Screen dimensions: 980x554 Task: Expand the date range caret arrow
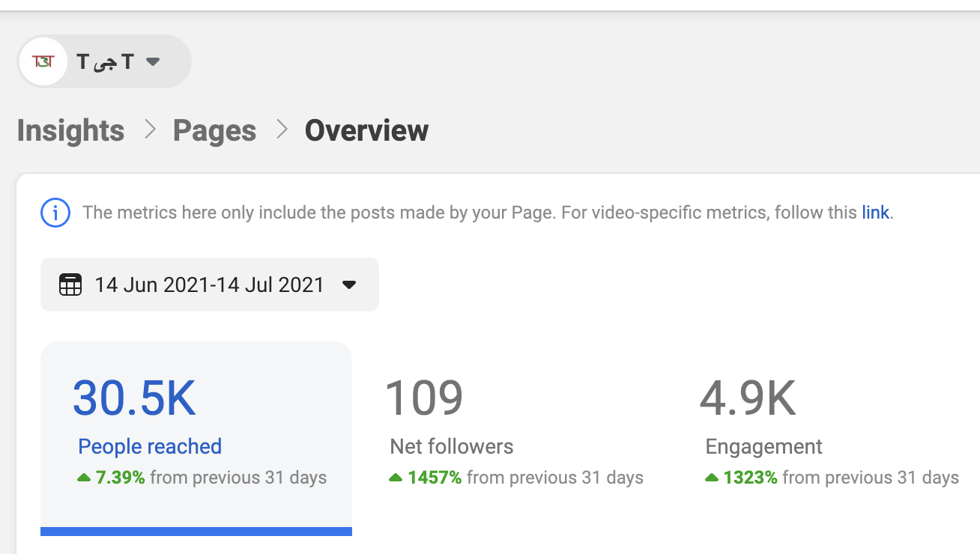349,284
